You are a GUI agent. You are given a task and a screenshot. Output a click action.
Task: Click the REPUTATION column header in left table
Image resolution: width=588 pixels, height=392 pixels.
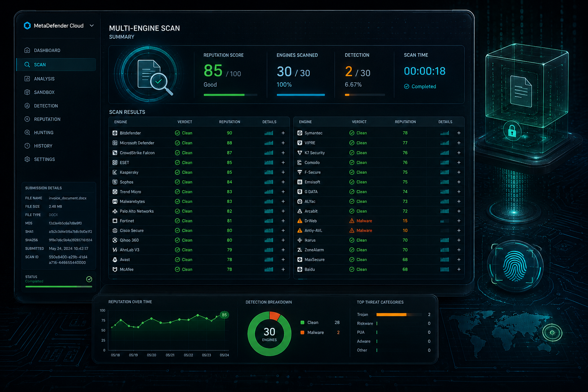(230, 122)
